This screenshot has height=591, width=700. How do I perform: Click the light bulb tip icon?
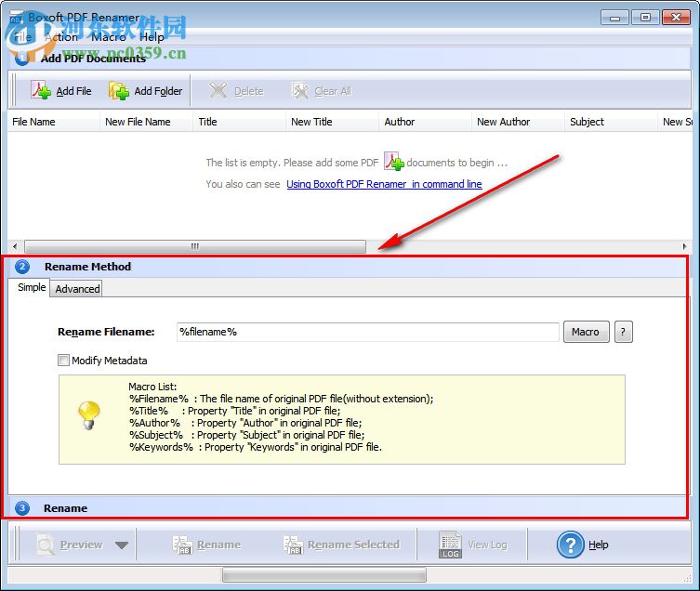[89, 414]
